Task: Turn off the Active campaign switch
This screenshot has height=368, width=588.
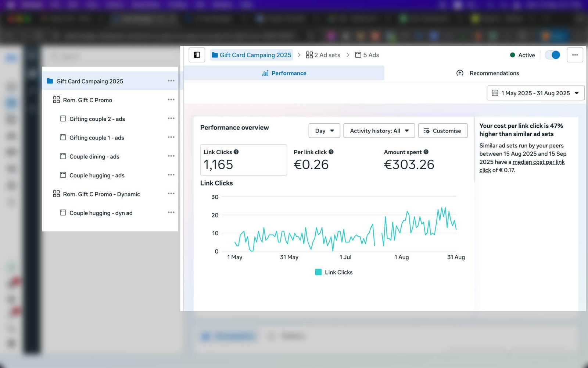Action: (x=552, y=55)
